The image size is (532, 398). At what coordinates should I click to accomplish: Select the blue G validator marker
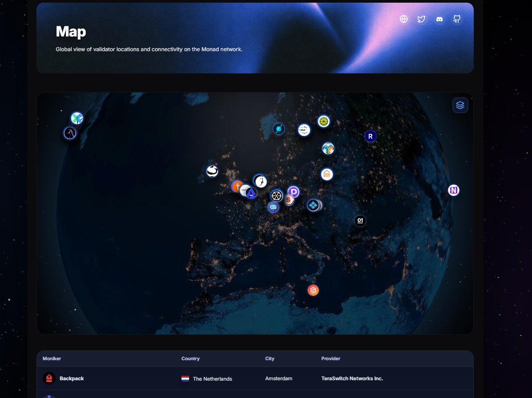tap(273, 207)
